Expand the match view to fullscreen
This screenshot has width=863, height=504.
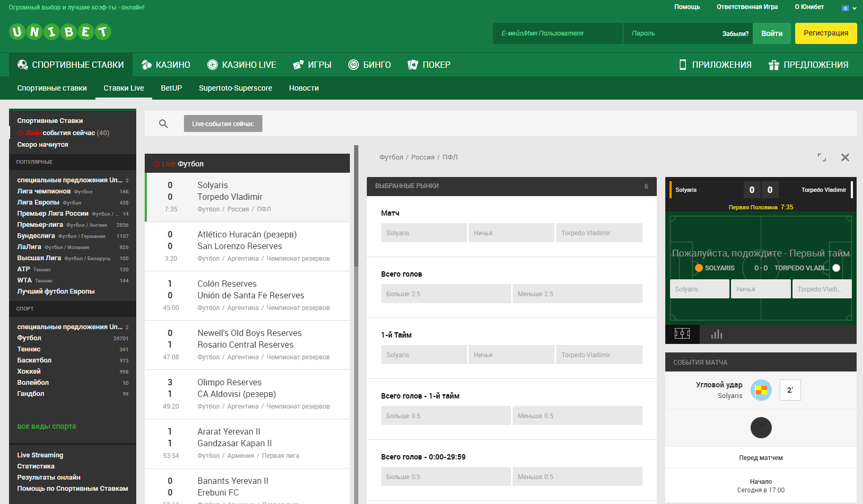click(822, 157)
